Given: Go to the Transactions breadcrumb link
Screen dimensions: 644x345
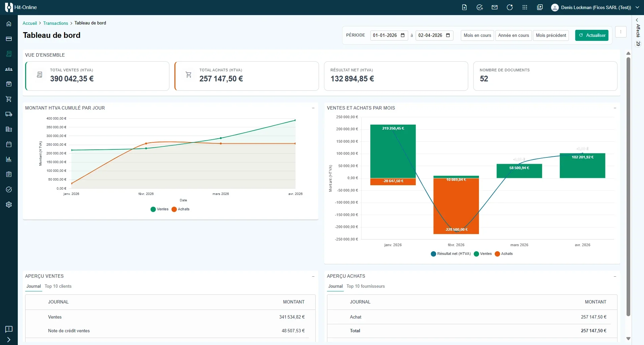Looking at the screenshot, I should click(x=56, y=23).
